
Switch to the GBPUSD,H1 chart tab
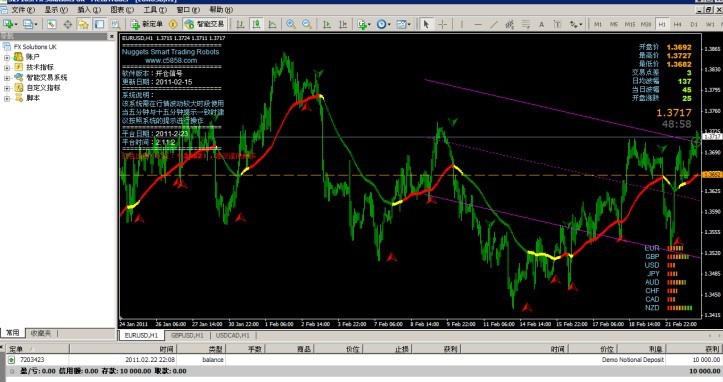pos(187,335)
